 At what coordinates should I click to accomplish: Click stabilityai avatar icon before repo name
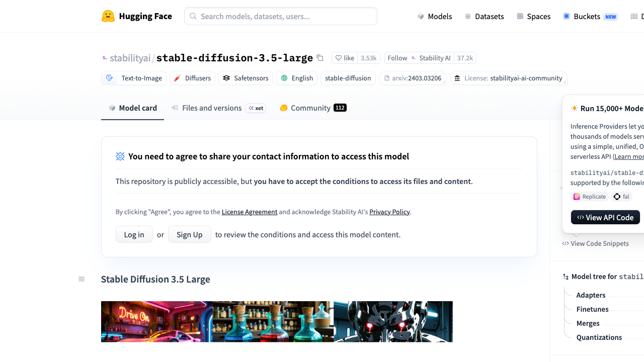point(105,58)
